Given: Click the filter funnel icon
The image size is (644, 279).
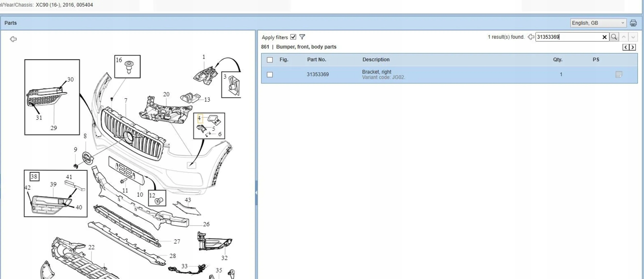Looking at the screenshot, I should (302, 37).
